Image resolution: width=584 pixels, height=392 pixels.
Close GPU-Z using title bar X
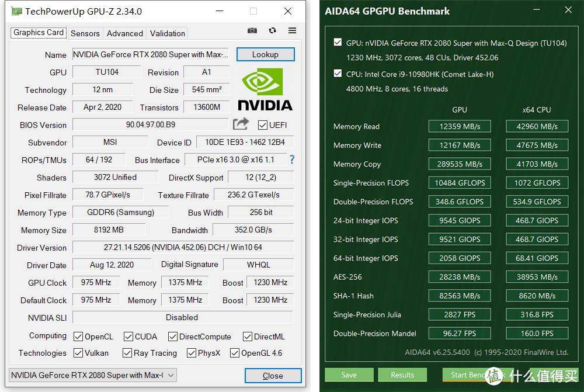click(x=288, y=11)
